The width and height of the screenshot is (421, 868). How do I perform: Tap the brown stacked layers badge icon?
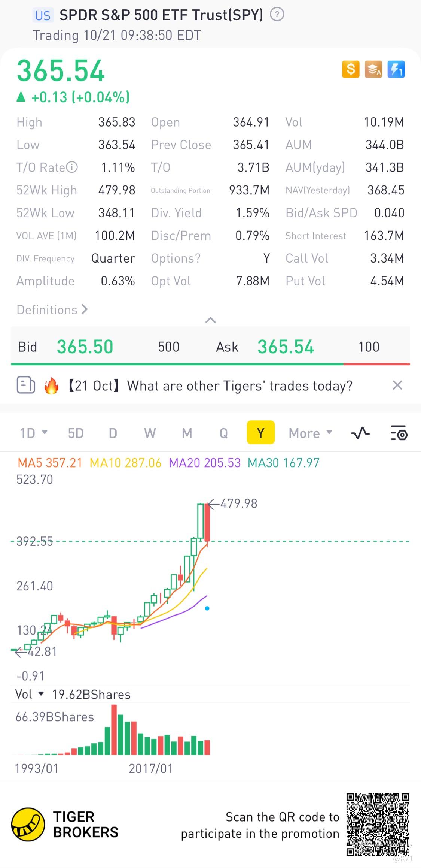[373, 69]
